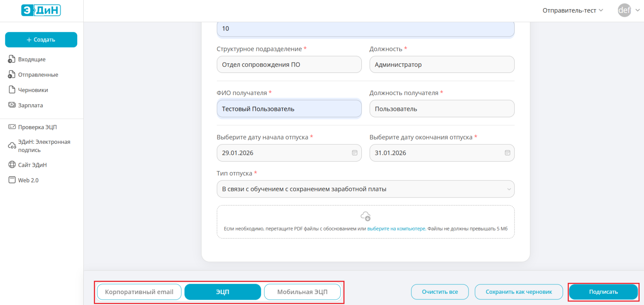Screen dimensions: 644x305
Task: Choose Мобильная ЭЦП signing option
Action: pyautogui.click(x=302, y=292)
